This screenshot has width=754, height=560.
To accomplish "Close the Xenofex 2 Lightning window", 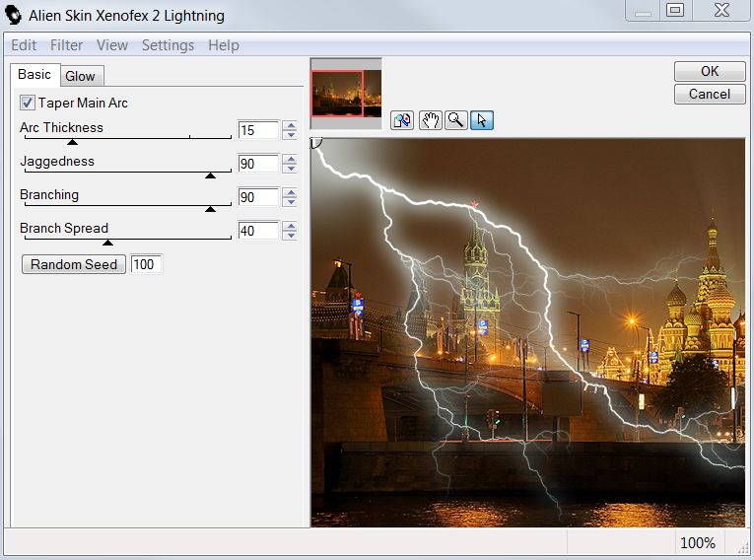I will pos(721,10).
